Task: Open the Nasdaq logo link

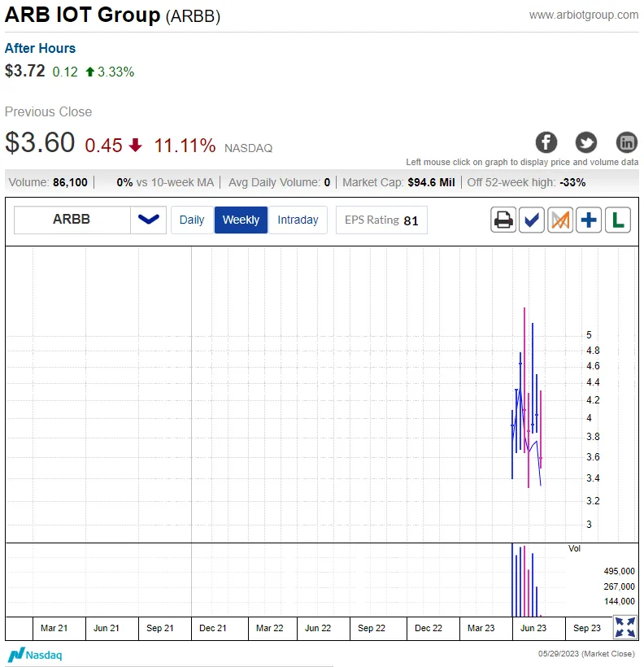Action: [x=35, y=655]
